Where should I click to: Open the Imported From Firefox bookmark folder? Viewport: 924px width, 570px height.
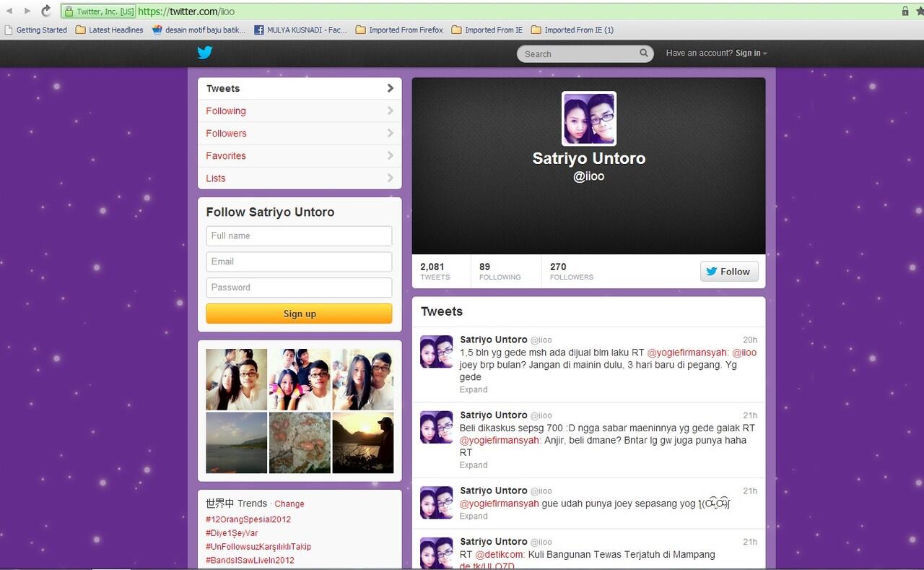[x=399, y=30]
